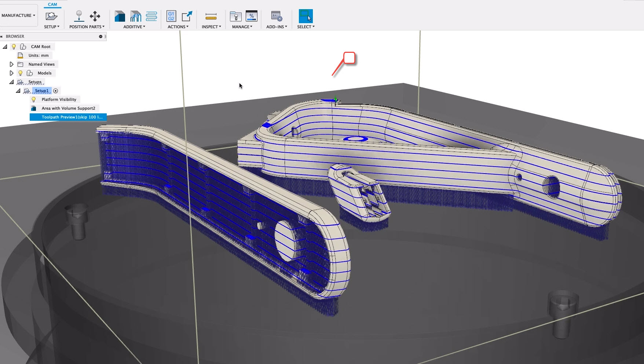
Task: Collapse the Setup1 tree node
Action: pyautogui.click(x=18, y=91)
